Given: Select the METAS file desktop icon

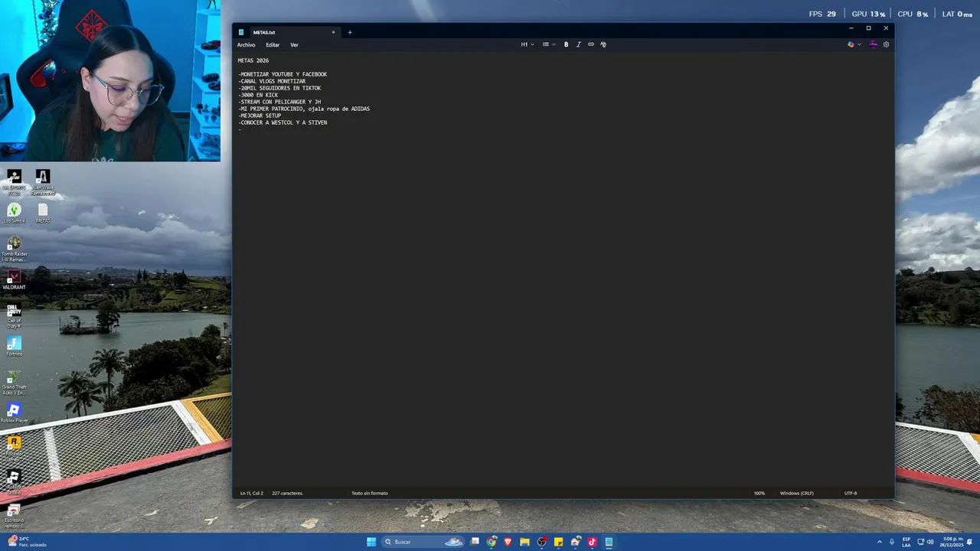Looking at the screenshot, I should (x=42, y=213).
